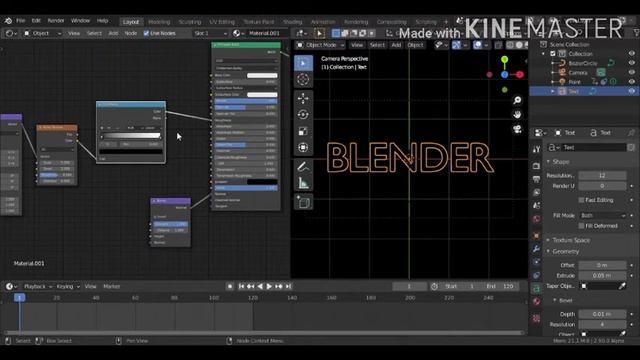This screenshot has height=360, width=640.
Task: Open the Material properties tab
Action: pos(536,302)
